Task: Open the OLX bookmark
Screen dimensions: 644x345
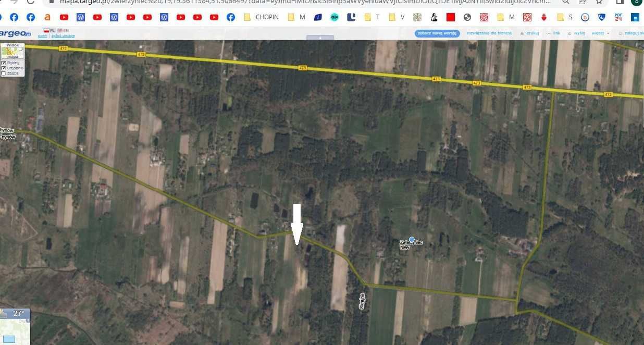Action: [x=335, y=17]
